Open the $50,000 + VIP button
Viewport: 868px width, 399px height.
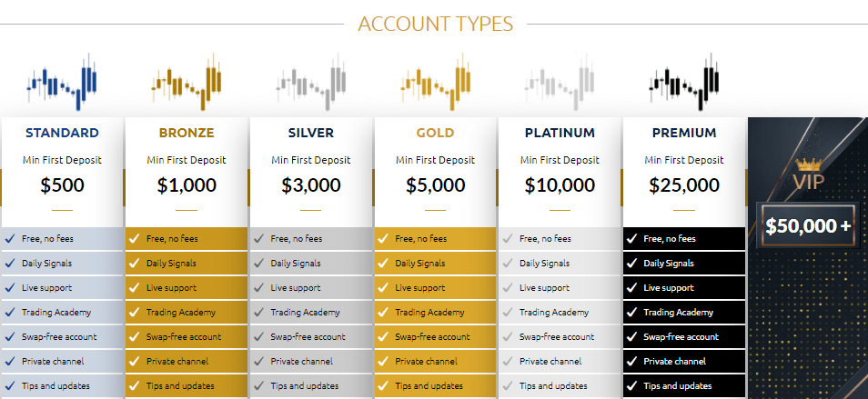(x=809, y=225)
